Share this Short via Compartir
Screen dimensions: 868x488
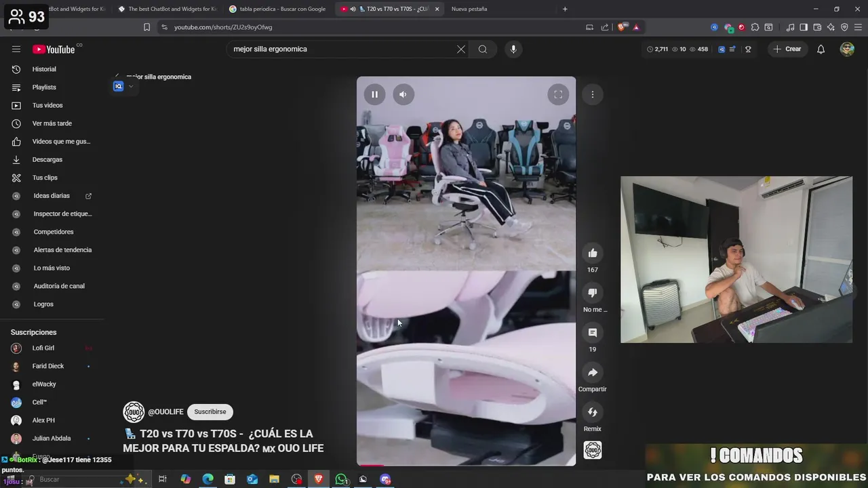click(593, 372)
